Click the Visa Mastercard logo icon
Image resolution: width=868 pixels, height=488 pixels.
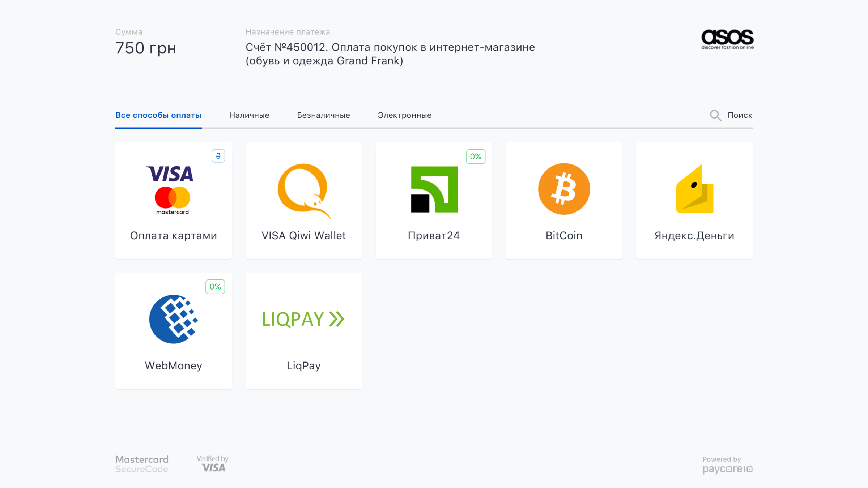pyautogui.click(x=172, y=190)
